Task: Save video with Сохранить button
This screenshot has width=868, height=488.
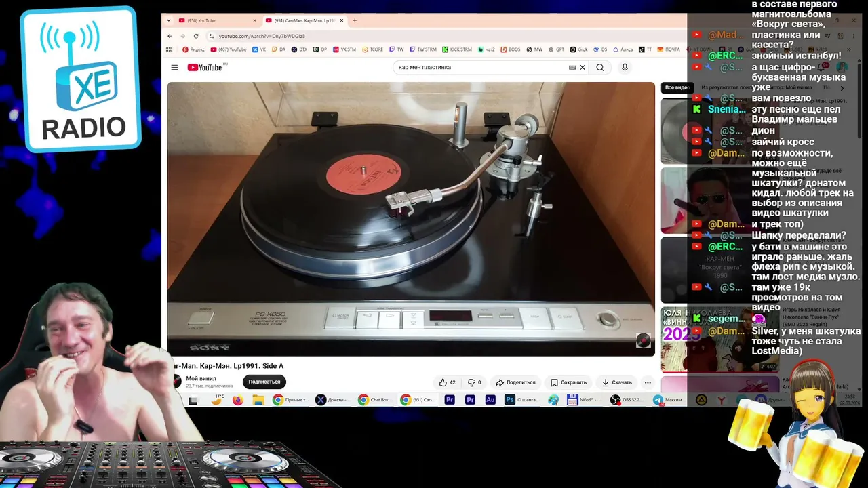Action: pyautogui.click(x=568, y=382)
